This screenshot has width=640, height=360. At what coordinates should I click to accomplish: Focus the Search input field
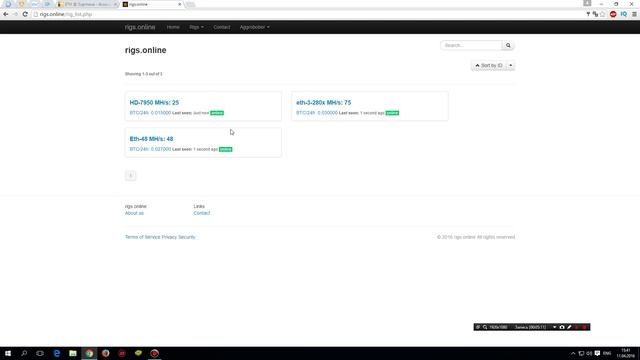point(471,45)
